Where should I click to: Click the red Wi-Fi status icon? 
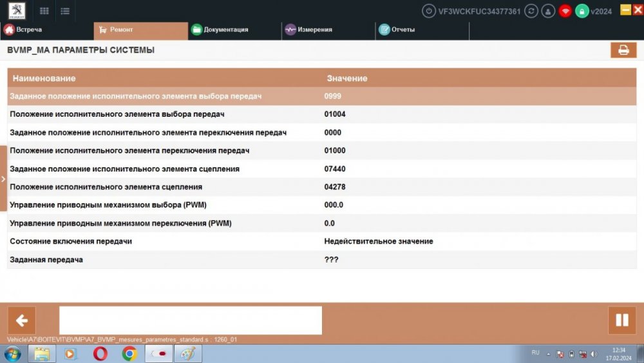pyautogui.click(x=565, y=11)
